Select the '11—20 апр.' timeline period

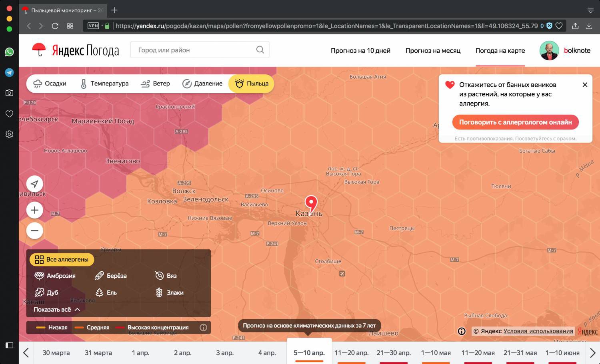352,353
